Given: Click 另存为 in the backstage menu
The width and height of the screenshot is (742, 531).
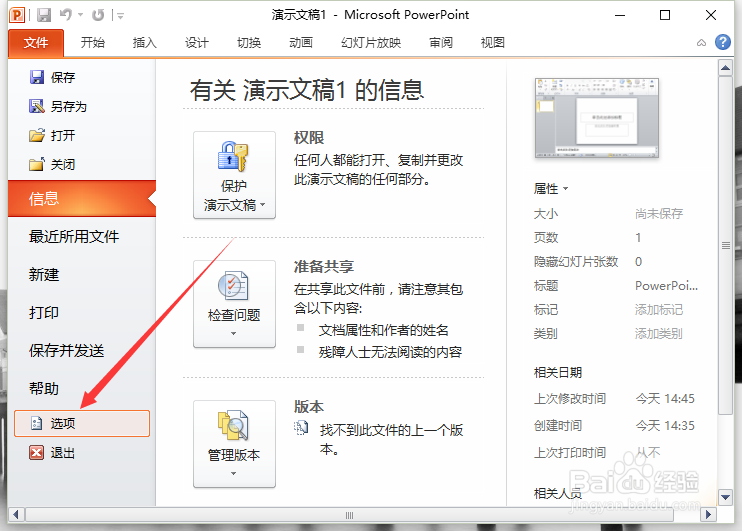Looking at the screenshot, I should pos(58,106).
